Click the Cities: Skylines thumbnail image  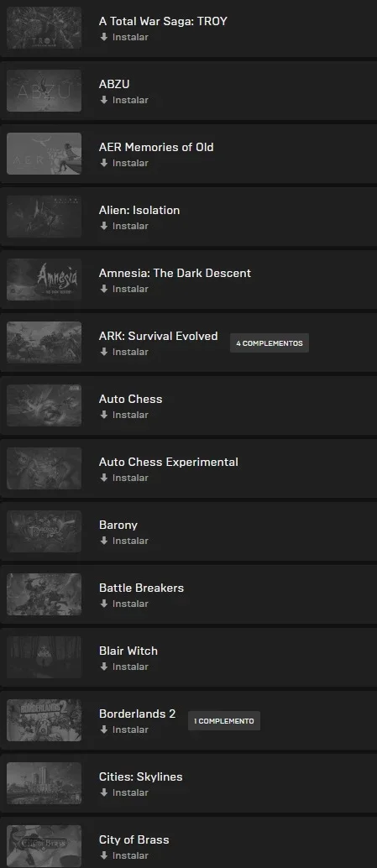(45, 783)
